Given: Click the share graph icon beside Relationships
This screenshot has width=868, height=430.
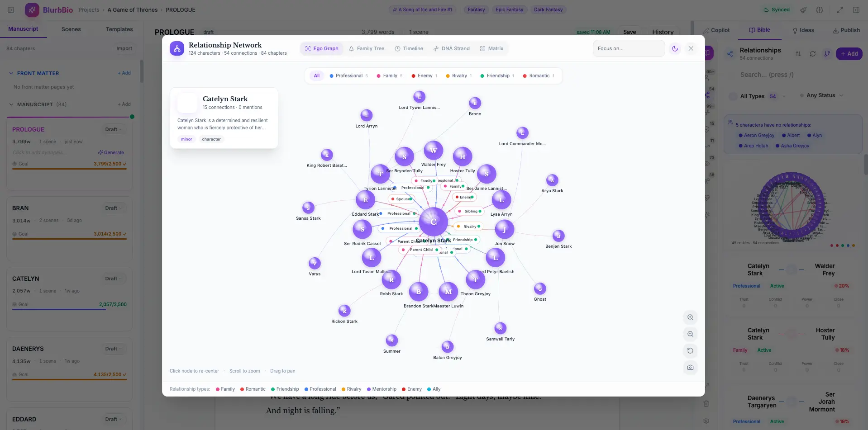Looking at the screenshot, I should (730, 54).
